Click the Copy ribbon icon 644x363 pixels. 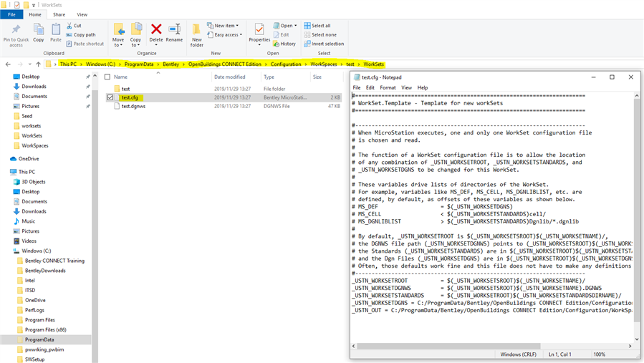39,29
